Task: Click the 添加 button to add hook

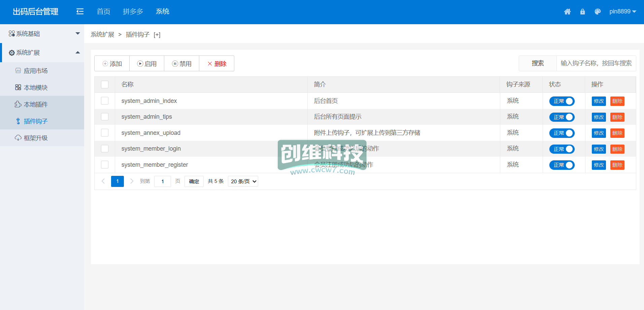Action: [112, 64]
